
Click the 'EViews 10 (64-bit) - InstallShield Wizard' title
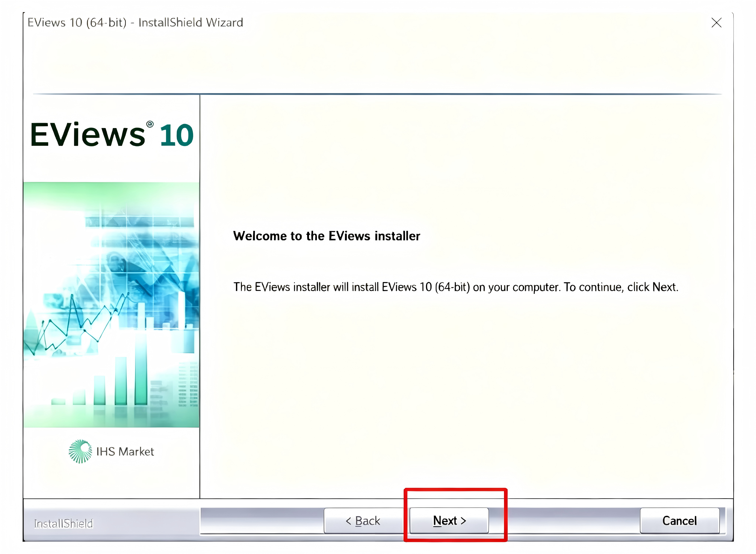[x=135, y=22]
